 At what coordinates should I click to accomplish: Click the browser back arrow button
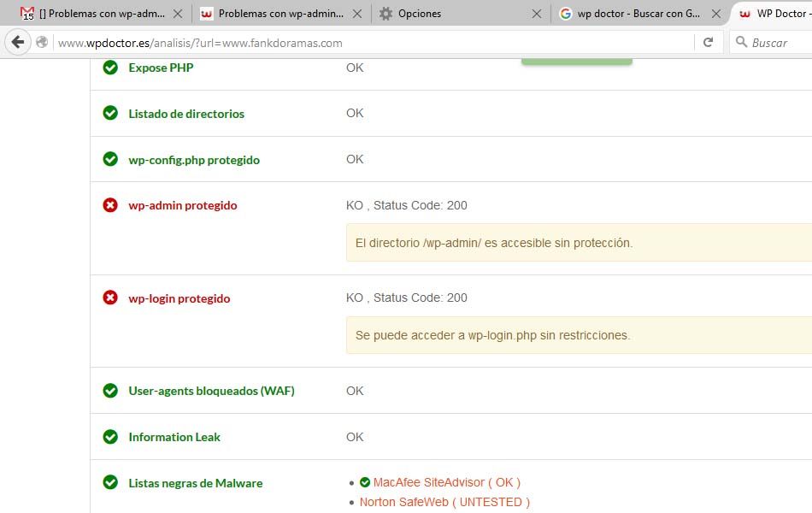[18, 42]
